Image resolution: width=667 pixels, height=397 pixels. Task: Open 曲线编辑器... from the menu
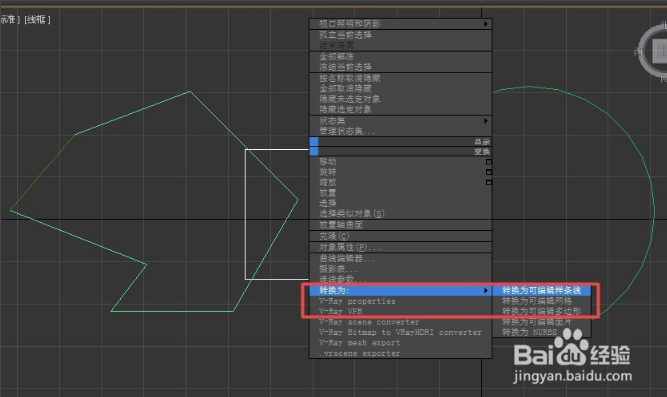[x=400, y=258]
